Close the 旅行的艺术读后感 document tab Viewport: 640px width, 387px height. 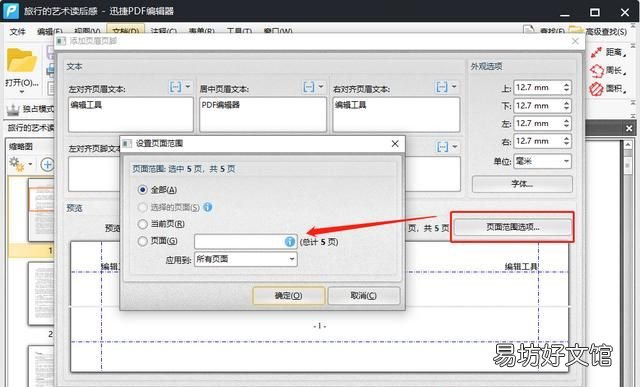coord(629,129)
